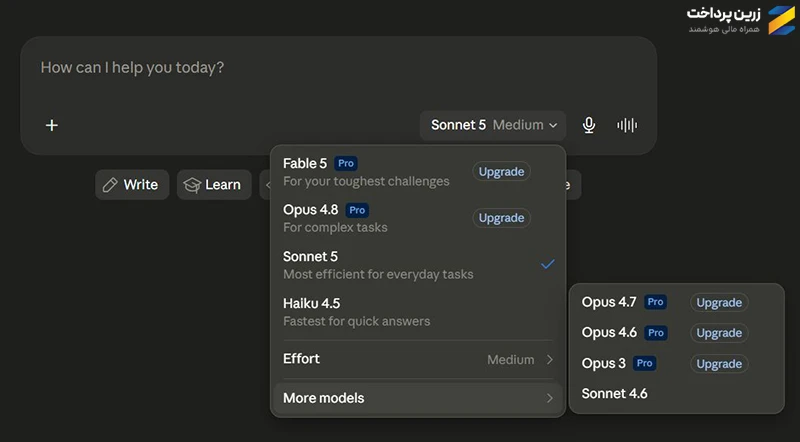
Task: Expand the More models submenu
Action: coord(418,398)
